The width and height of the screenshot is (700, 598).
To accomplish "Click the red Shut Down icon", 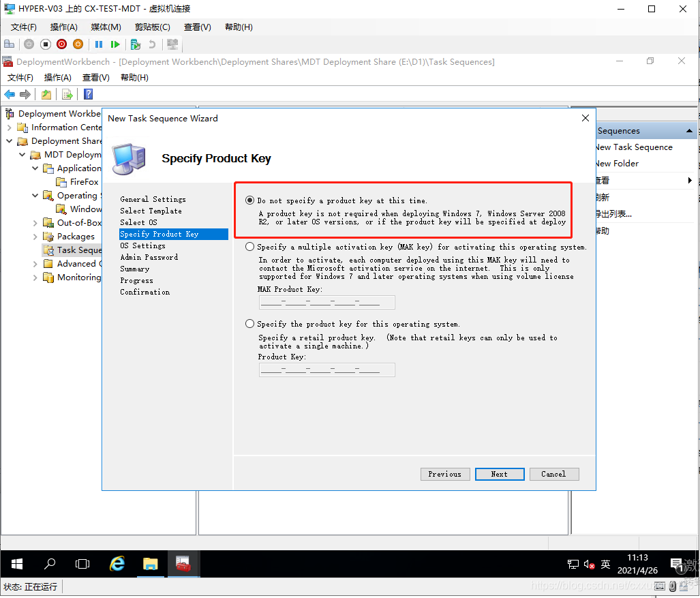I will pos(61,44).
